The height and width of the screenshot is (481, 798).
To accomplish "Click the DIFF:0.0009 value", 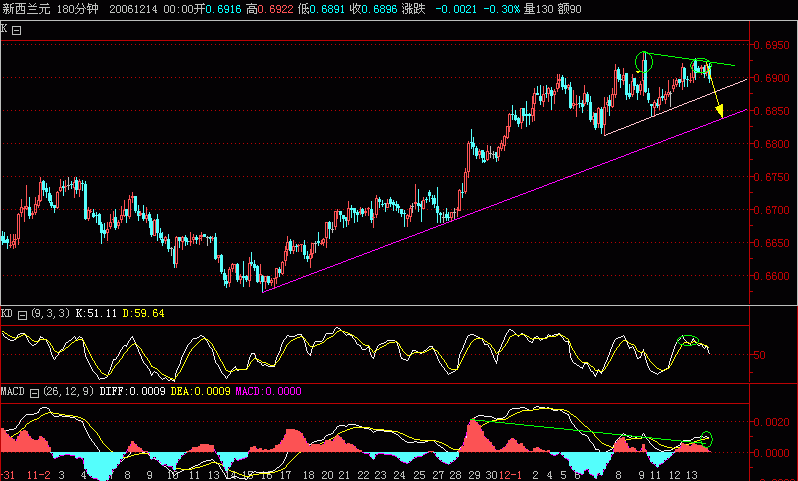I will (x=132, y=391).
